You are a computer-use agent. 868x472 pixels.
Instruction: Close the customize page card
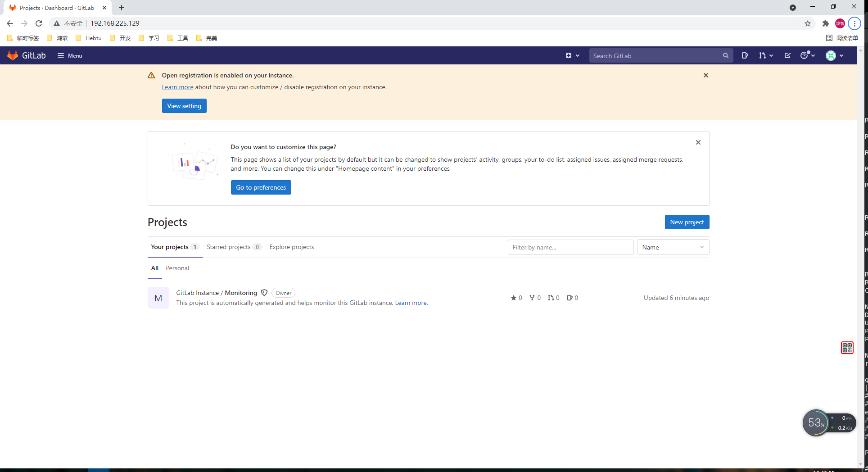tap(698, 142)
